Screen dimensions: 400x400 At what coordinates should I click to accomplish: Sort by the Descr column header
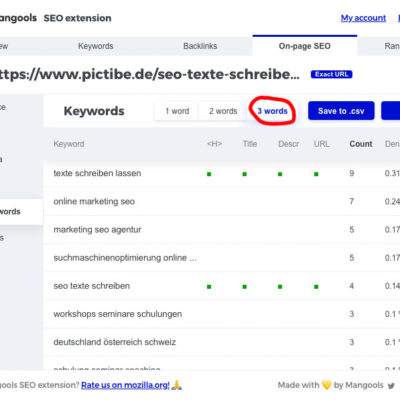288,144
